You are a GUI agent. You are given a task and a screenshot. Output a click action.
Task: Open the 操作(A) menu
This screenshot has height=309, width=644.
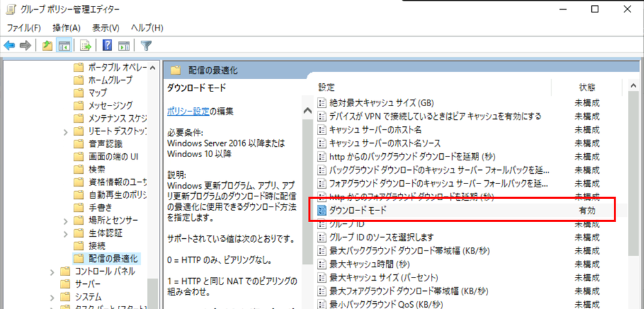[66, 28]
